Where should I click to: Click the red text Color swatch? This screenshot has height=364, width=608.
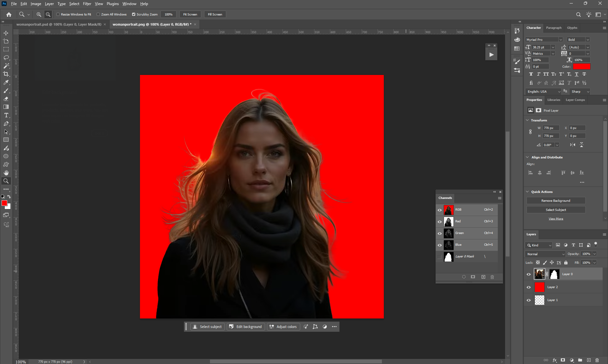point(581,67)
